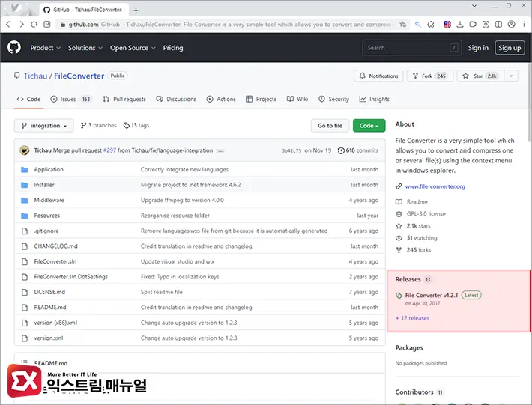Expand the Product navigation menu
The image size is (532, 405).
pos(45,48)
